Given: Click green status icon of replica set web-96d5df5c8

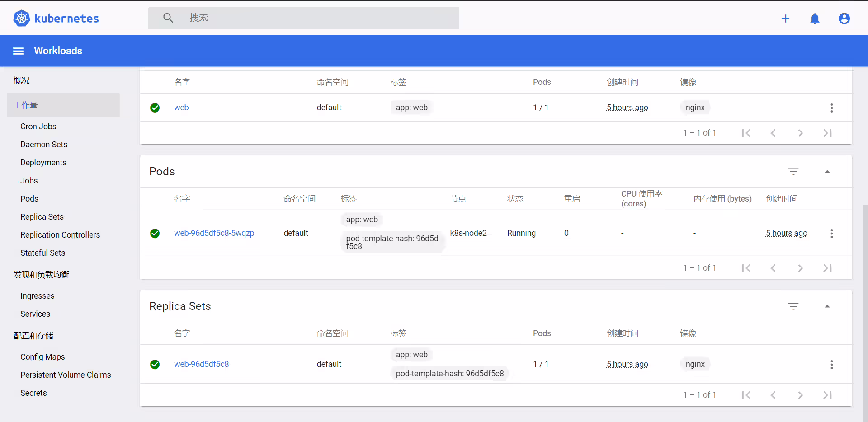Looking at the screenshot, I should click(155, 364).
